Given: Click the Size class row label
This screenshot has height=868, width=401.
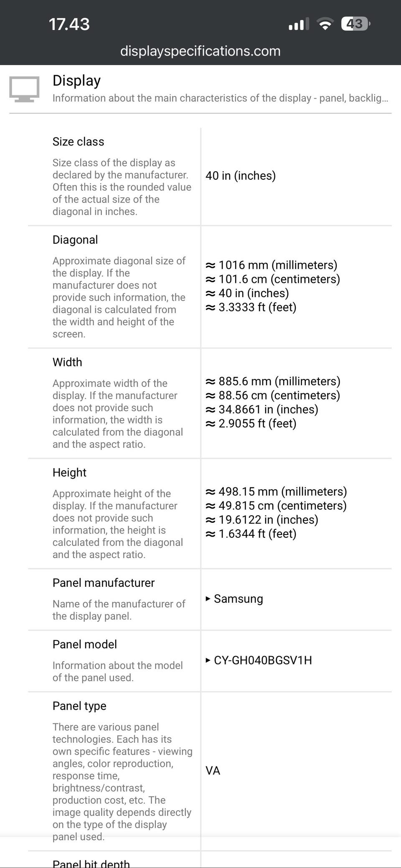Looking at the screenshot, I should tap(78, 142).
